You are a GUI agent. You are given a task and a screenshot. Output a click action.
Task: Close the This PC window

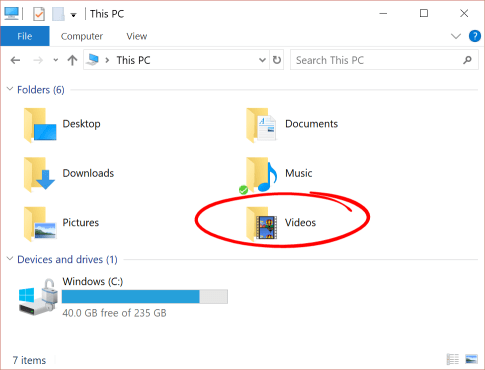(x=464, y=13)
